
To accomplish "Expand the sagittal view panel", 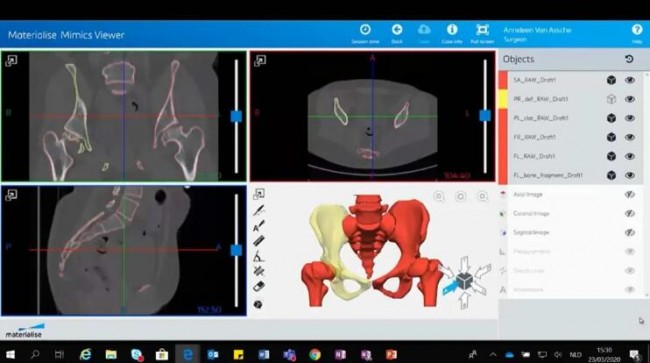I will click(11, 195).
